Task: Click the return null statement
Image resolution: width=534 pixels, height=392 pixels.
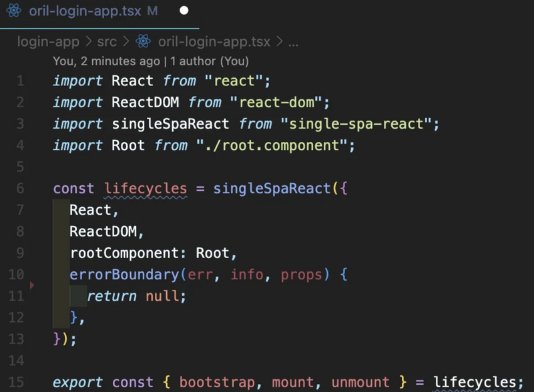Action: point(137,296)
